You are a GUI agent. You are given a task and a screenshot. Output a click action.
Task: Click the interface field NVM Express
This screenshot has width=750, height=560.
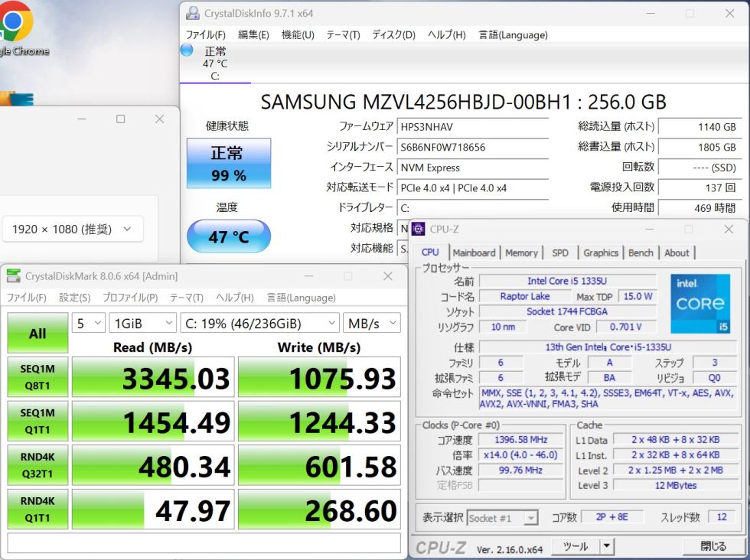[473, 168]
